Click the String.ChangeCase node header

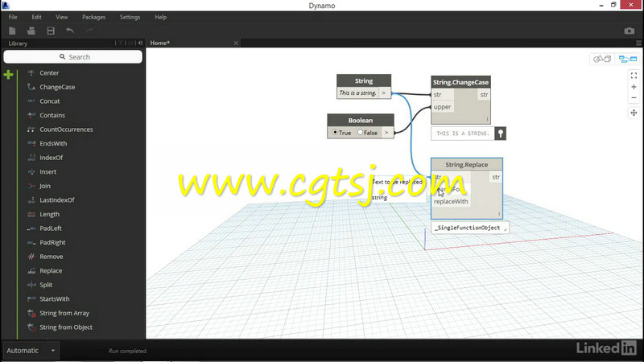(460, 82)
